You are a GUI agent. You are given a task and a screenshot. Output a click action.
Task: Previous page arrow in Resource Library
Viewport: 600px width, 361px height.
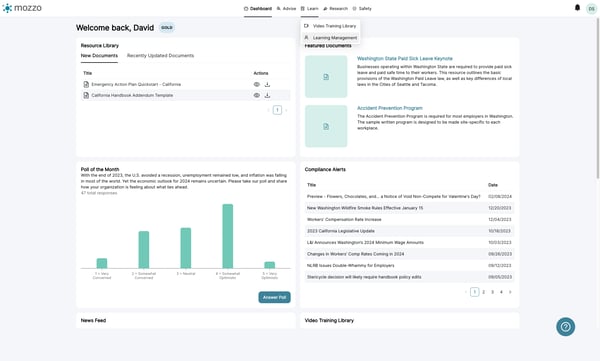(269, 110)
